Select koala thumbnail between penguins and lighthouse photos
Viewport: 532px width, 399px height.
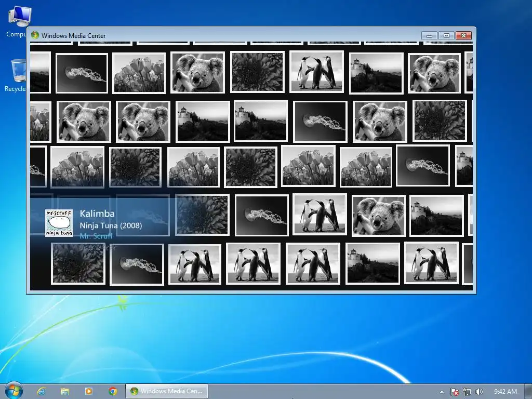point(379,216)
